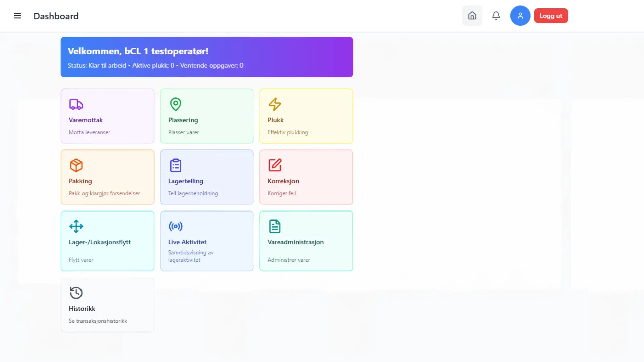Click the Historikk clock icon
The image size is (644, 362).
tap(76, 293)
